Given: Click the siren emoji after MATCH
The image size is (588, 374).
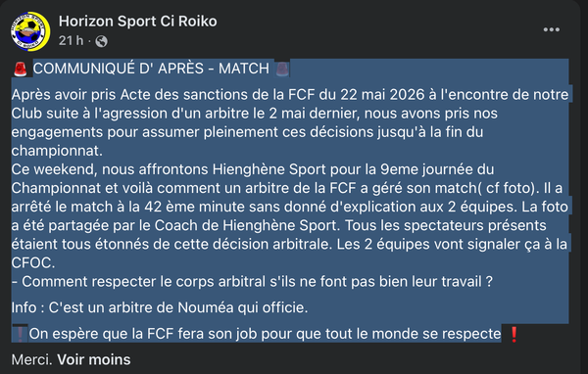Looking at the screenshot, I should (x=282, y=69).
